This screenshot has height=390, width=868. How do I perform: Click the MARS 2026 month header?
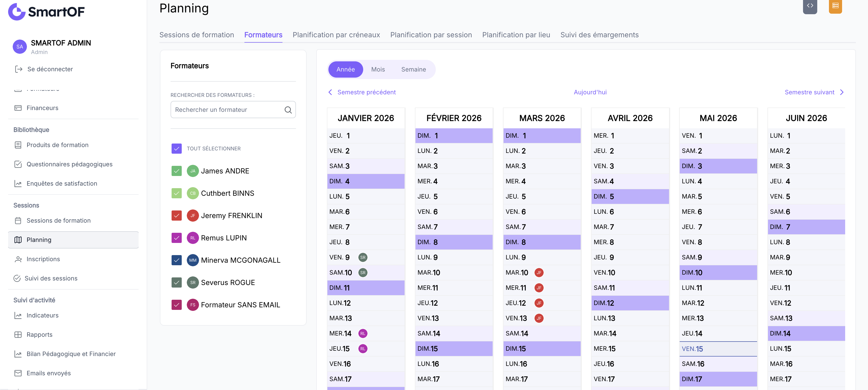click(x=542, y=118)
